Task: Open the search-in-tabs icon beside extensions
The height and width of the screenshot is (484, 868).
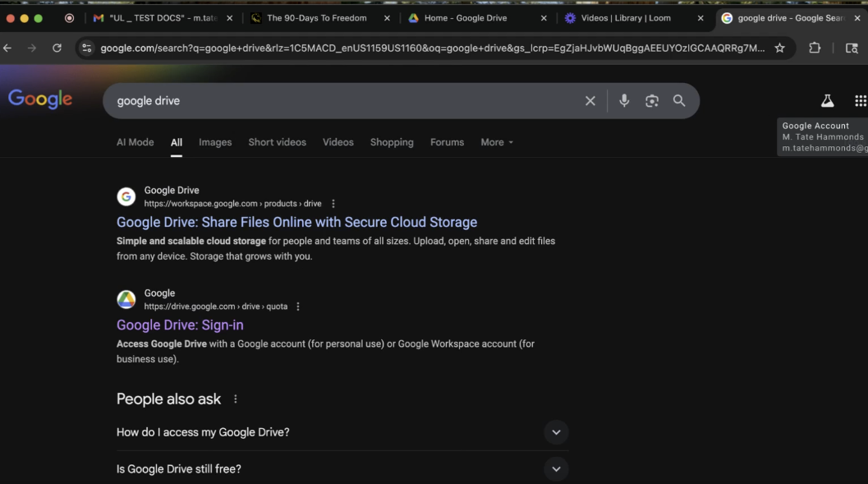Action: click(852, 48)
